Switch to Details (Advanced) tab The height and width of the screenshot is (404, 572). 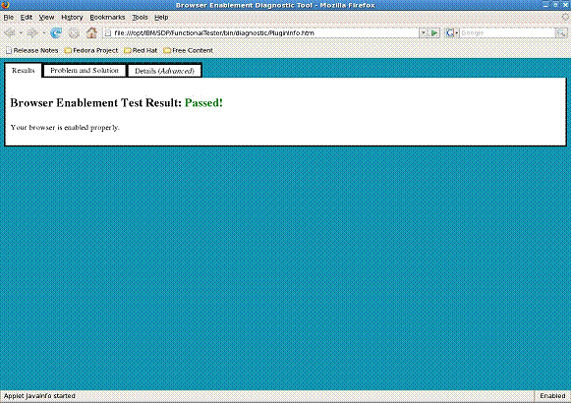click(164, 71)
